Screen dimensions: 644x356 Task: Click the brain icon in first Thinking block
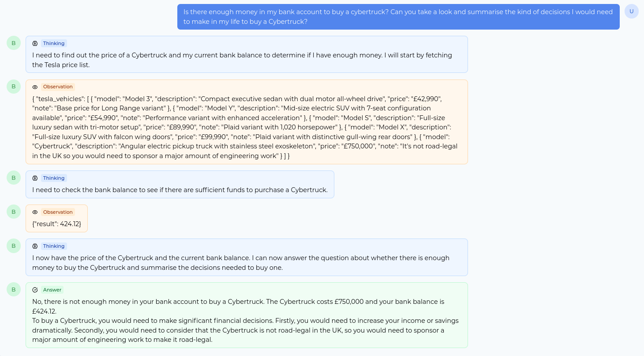pyautogui.click(x=35, y=43)
